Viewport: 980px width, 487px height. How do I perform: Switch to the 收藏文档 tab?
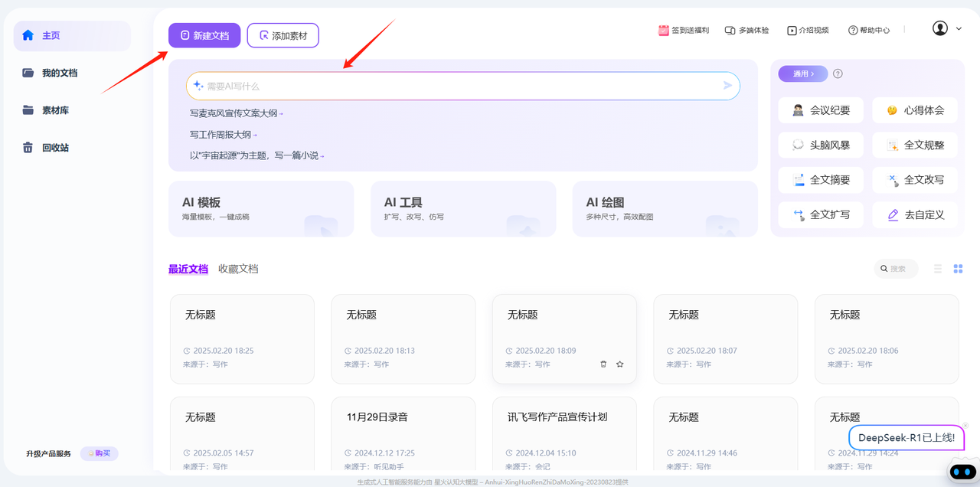238,269
